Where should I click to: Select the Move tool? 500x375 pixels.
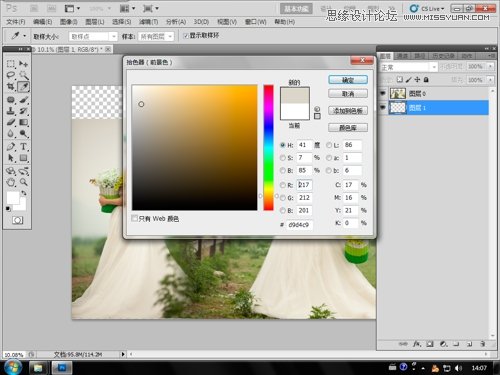(x=24, y=64)
